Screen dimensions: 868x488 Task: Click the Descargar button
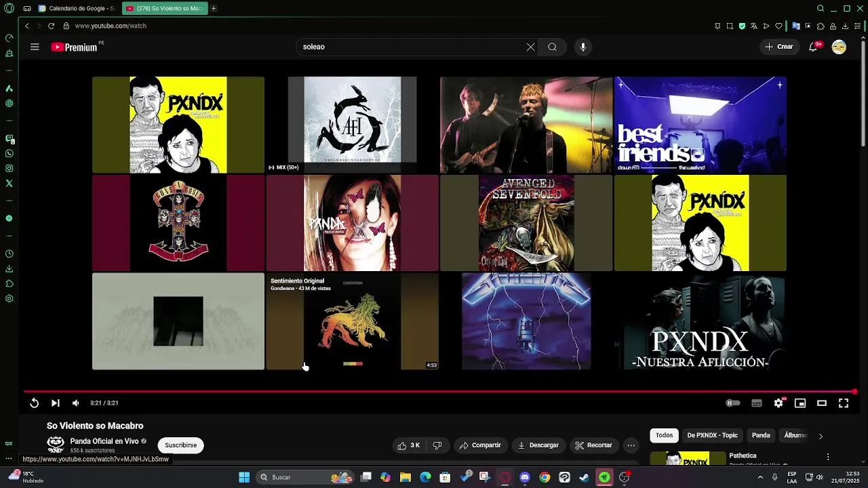(538, 445)
